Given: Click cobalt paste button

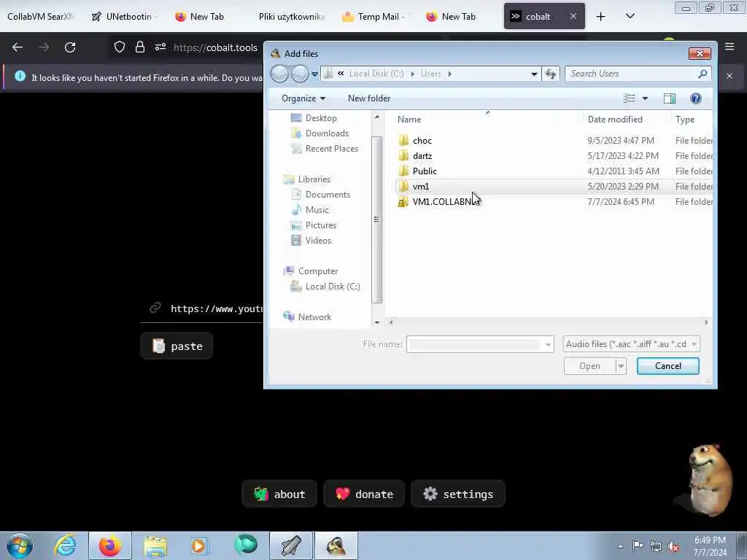Looking at the screenshot, I should pos(177,346).
